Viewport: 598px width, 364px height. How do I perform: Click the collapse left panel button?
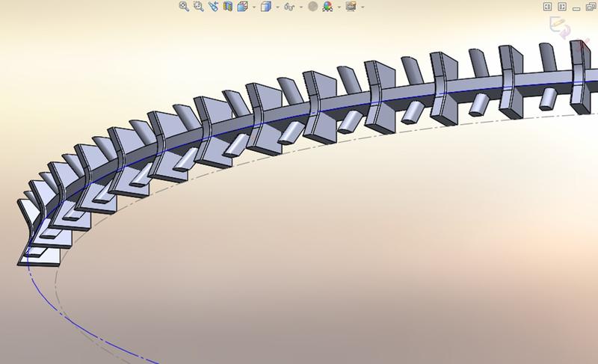pos(547,7)
